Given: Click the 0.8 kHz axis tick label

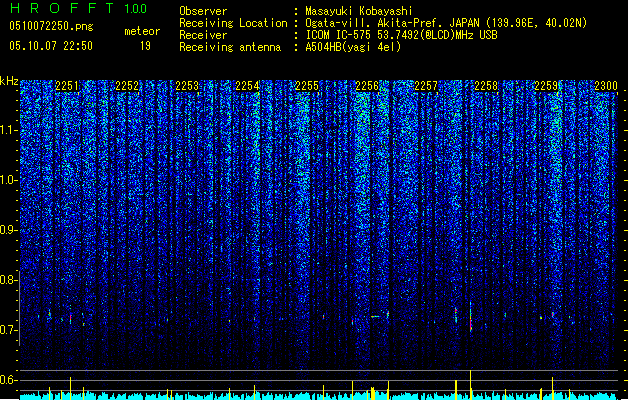Looking at the screenshot, I should [8, 280].
